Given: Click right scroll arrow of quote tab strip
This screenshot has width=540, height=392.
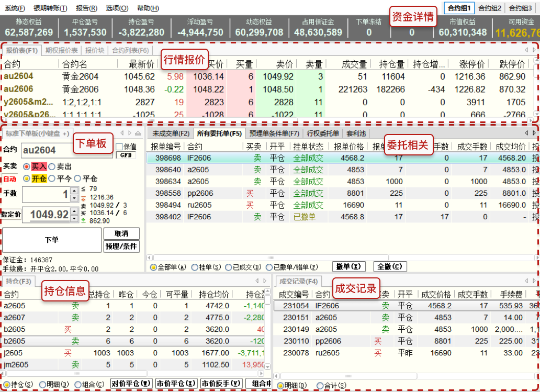Looking at the screenshot, I should 534,50.
